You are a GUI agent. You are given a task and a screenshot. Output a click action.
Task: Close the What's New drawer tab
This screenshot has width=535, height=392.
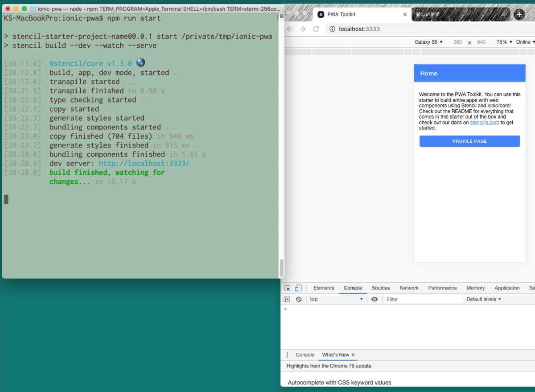click(x=353, y=355)
